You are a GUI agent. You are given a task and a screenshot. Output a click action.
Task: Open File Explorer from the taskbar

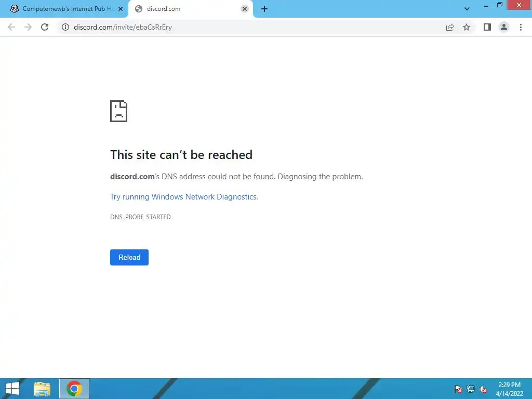click(42, 389)
